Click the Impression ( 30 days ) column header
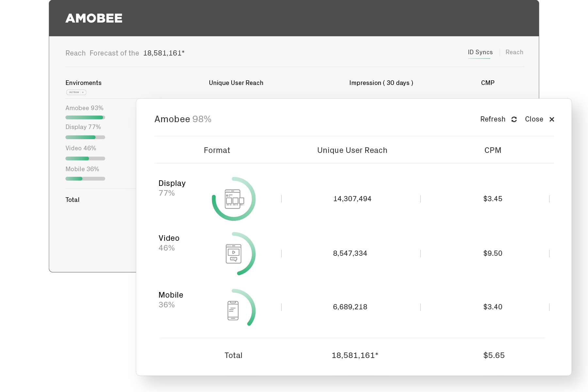This screenshot has width=588, height=392. [381, 83]
